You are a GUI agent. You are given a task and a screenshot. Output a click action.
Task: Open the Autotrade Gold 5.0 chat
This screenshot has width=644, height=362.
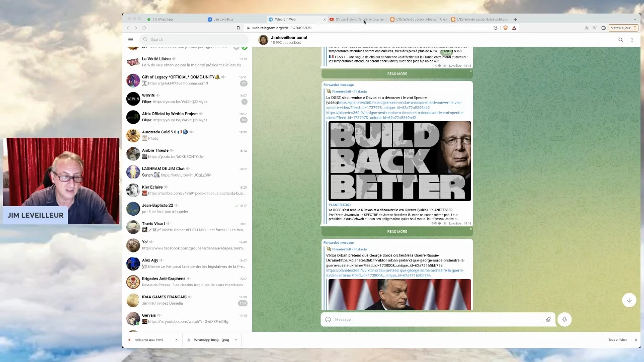[x=187, y=135]
